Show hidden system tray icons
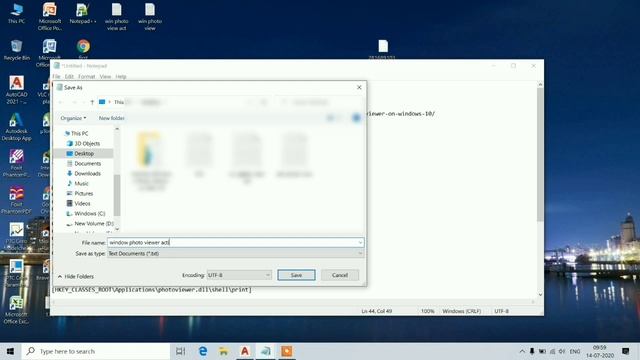Viewport: 640px width, 360px height. tap(522, 351)
